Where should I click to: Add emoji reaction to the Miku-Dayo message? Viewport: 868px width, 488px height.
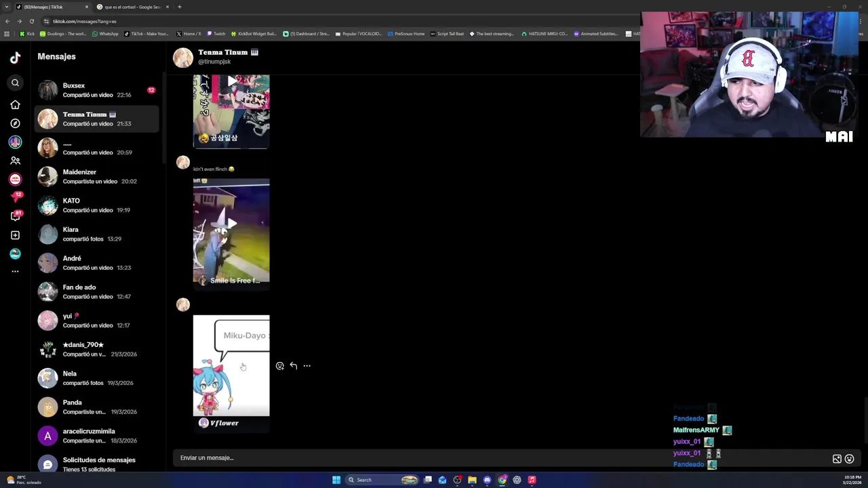point(280,366)
